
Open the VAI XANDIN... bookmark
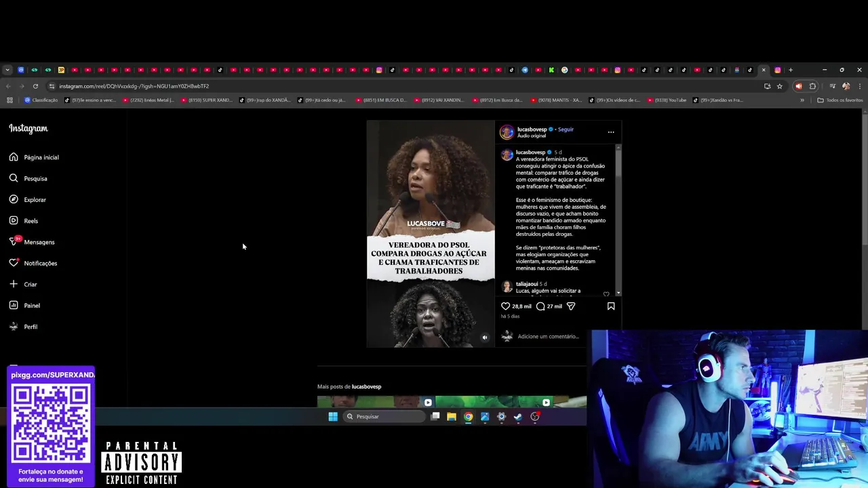click(x=439, y=100)
